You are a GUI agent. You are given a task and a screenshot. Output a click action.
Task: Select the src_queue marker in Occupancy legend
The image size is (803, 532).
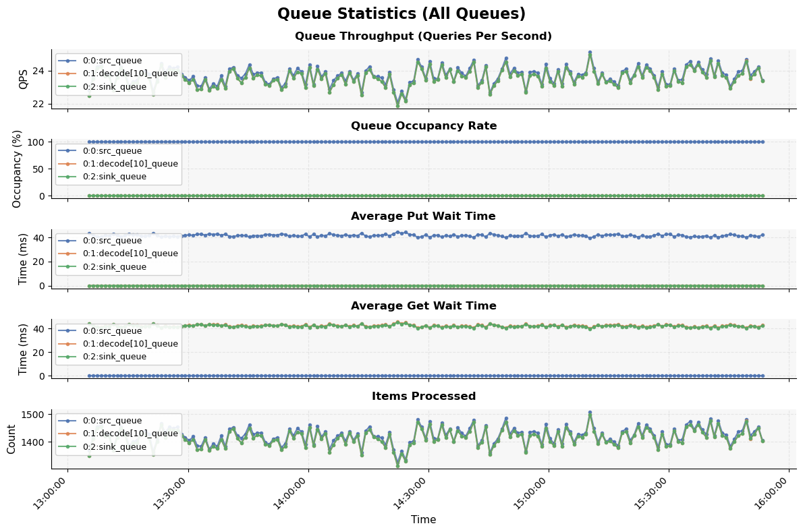pos(68,151)
